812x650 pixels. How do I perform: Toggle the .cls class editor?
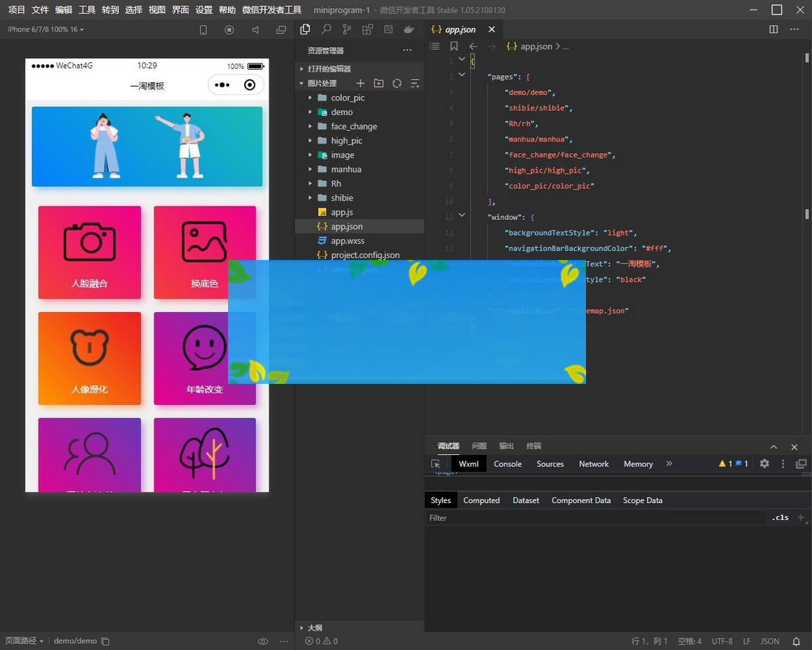[x=780, y=518]
